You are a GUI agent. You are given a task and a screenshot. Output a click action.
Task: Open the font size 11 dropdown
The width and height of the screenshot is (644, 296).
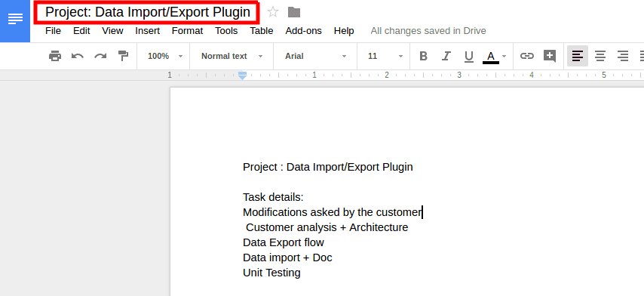coord(385,56)
